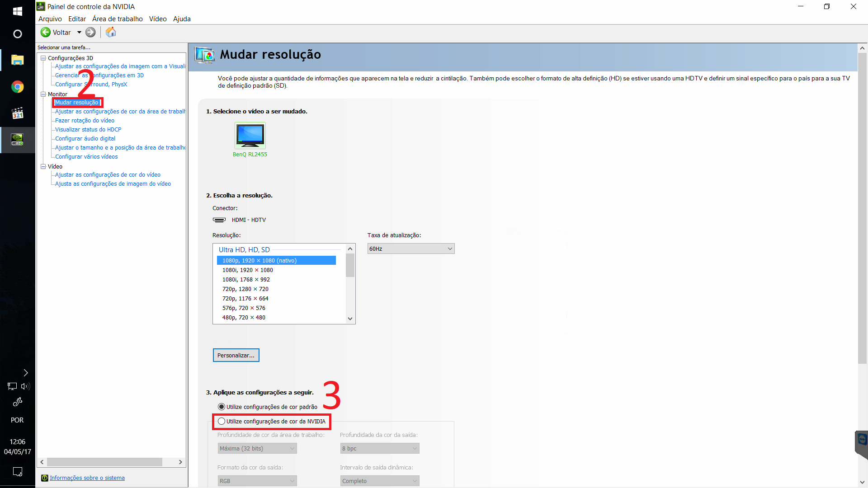Go to the home page icon
This screenshot has height=488, width=868.
click(x=111, y=32)
